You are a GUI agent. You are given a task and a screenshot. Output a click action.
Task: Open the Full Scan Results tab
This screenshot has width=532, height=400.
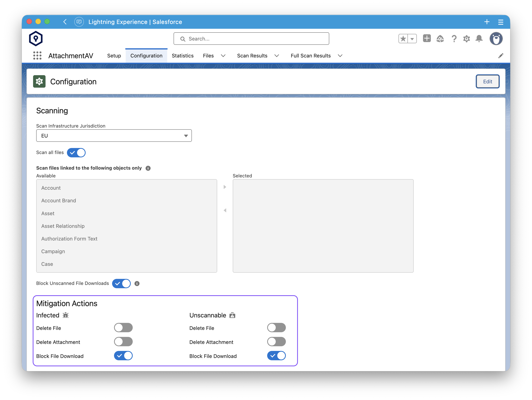coord(311,56)
